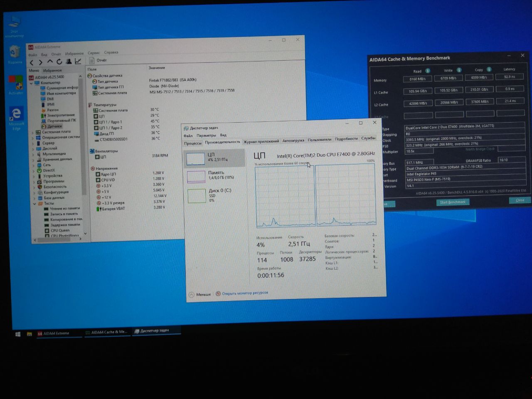Open the Корзина recycle bin desktop icon
The width and height of the screenshot is (532, 399).
click(x=15, y=54)
